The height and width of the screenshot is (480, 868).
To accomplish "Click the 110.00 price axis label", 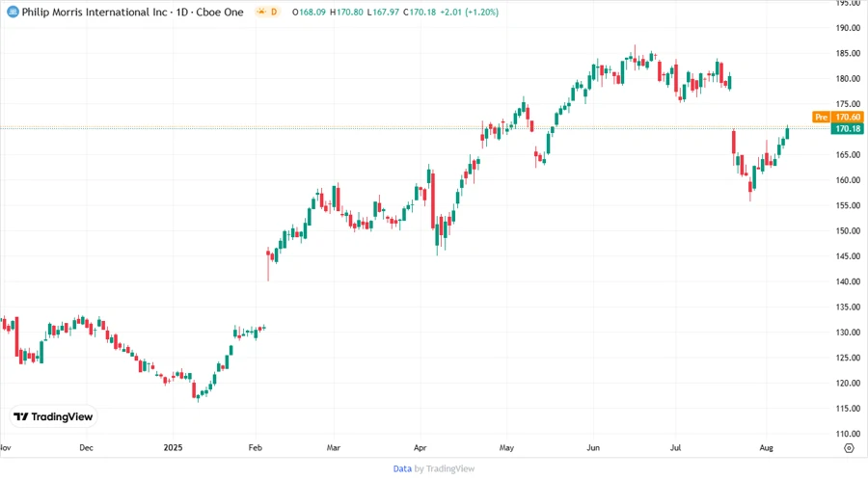I will [x=848, y=434].
